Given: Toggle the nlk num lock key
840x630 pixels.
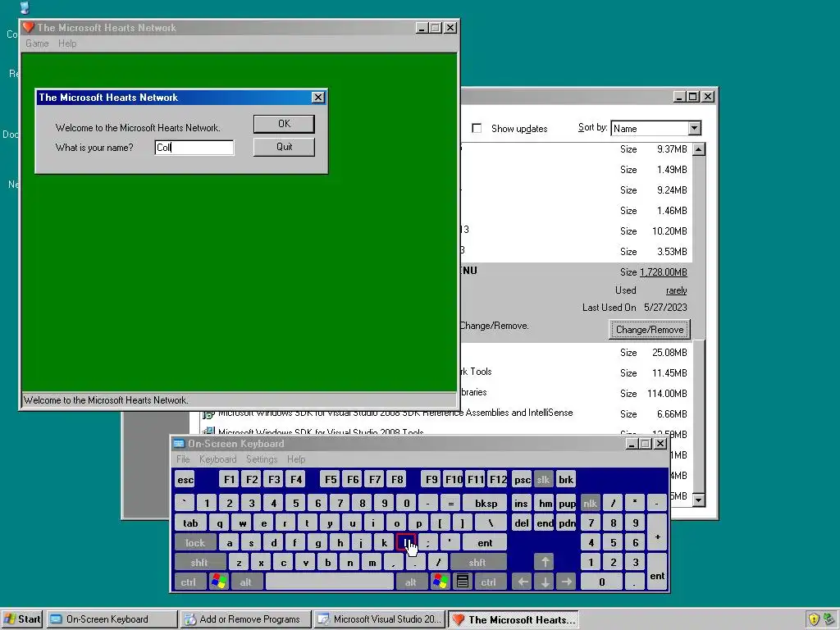Looking at the screenshot, I should pyautogui.click(x=590, y=503).
